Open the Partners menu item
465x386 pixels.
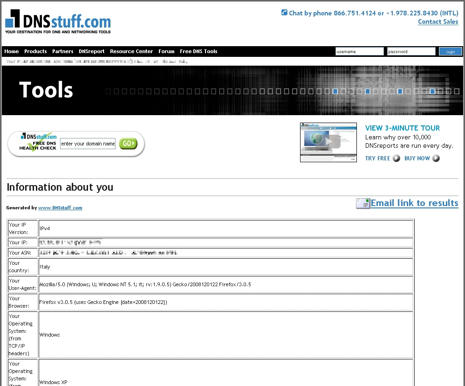[63, 51]
